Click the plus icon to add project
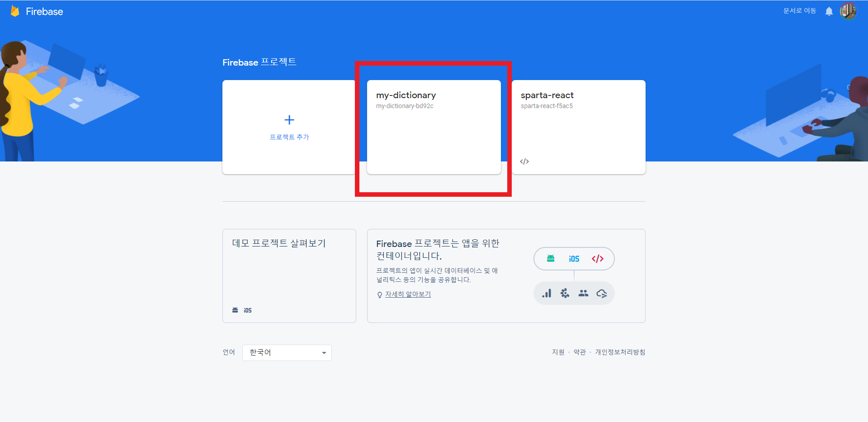This screenshot has width=868, height=422. tap(289, 120)
